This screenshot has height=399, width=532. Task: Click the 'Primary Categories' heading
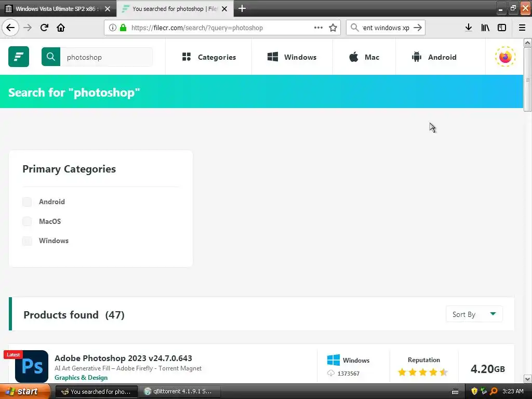[x=69, y=169]
